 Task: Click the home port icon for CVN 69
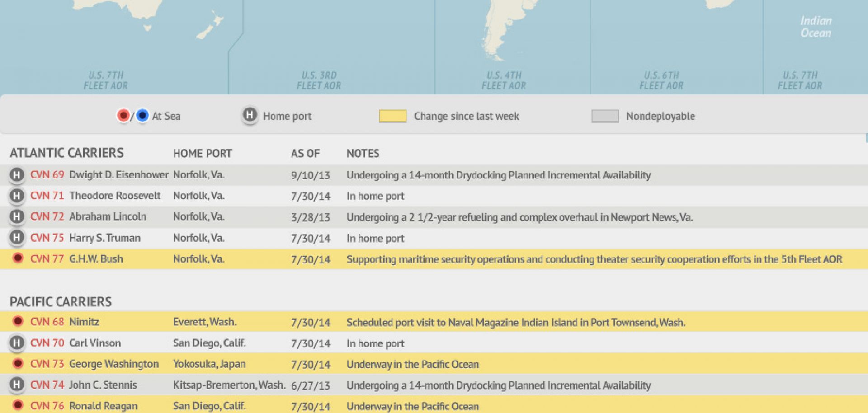17,175
